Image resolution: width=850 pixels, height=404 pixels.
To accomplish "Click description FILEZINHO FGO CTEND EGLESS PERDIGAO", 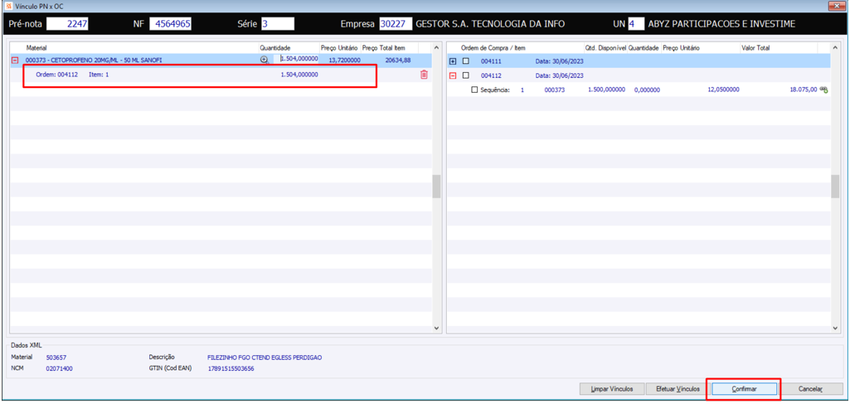I will coord(265,358).
